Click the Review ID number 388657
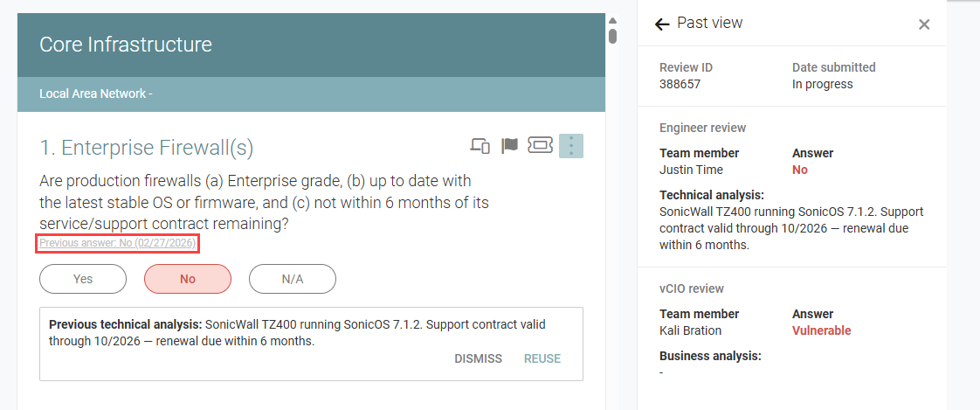The width and height of the screenshot is (980, 410). [680, 84]
